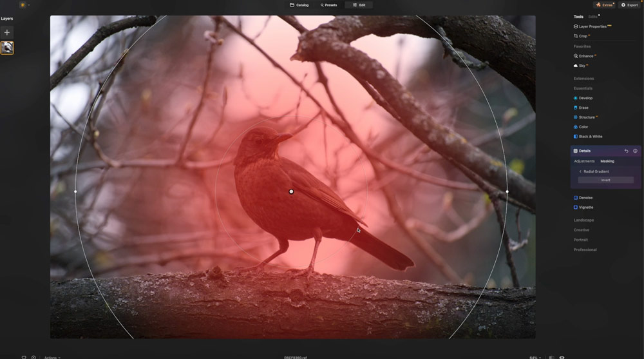Add a new layer with plus button
Viewport: 644px width, 359px height.
[x=7, y=32]
